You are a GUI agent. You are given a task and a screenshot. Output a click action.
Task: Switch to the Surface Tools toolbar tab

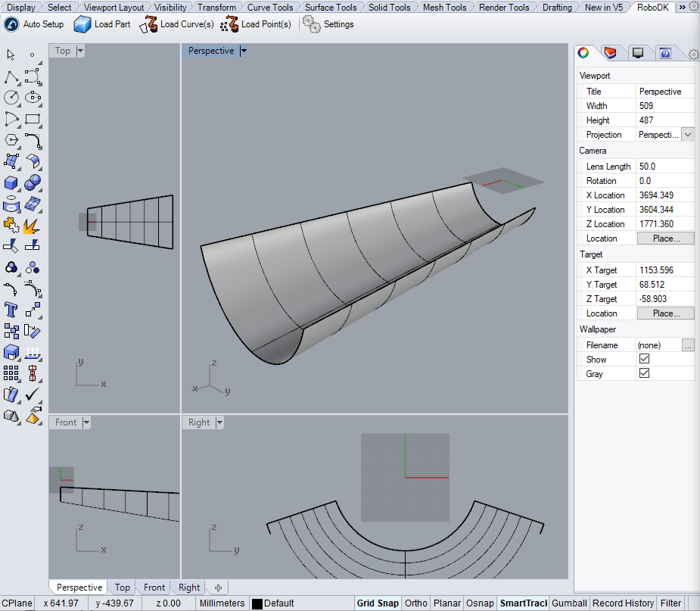pos(331,8)
